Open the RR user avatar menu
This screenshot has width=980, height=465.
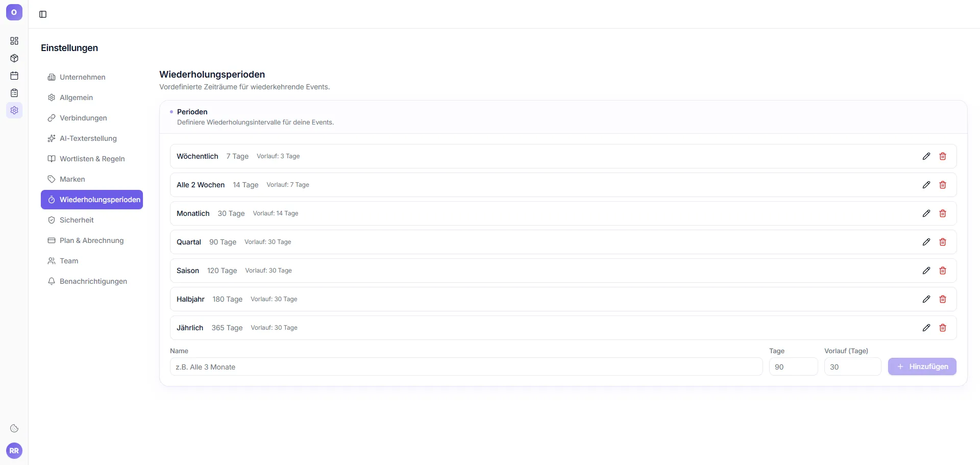click(x=14, y=451)
